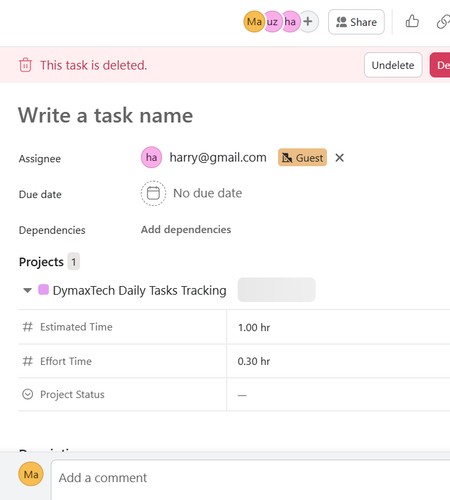
Task: Edit the Estimated Time value field
Action: click(x=338, y=327)
